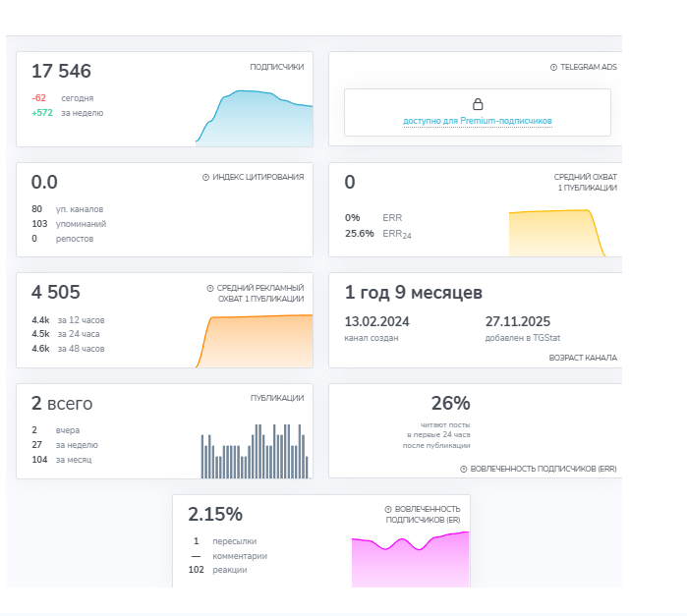Click the 17 546 subscribers count
687x616 pixels.
pyautogui.click(x=61, y=72)
